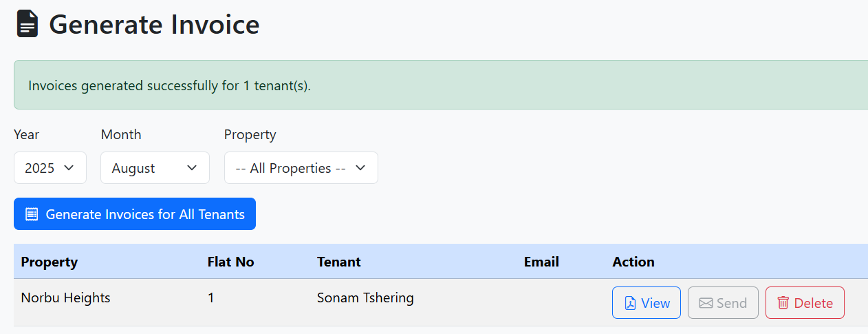The height and width of the screenshot is (334, 868).
Task: Click the trash icon to delete invoice
Action: pos(783,303)
